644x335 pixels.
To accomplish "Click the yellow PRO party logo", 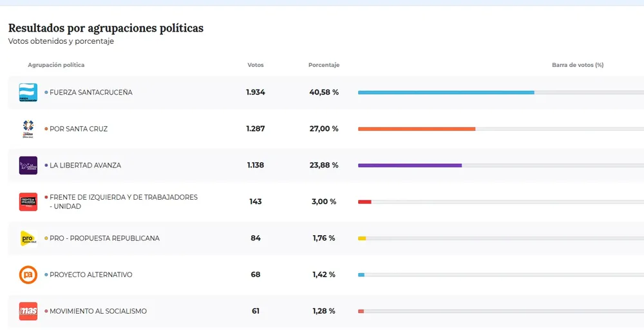I will click(28, 238).
